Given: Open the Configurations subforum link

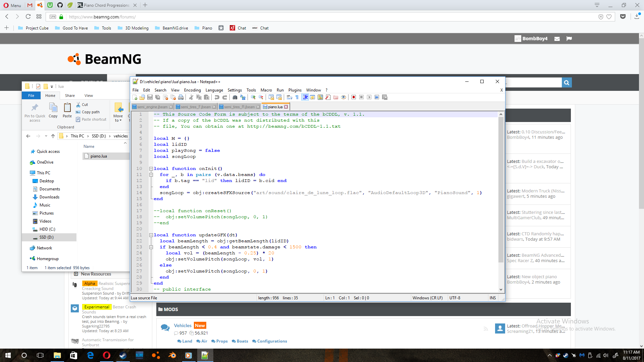Looking at the screenshot, I should pos(272,341).
